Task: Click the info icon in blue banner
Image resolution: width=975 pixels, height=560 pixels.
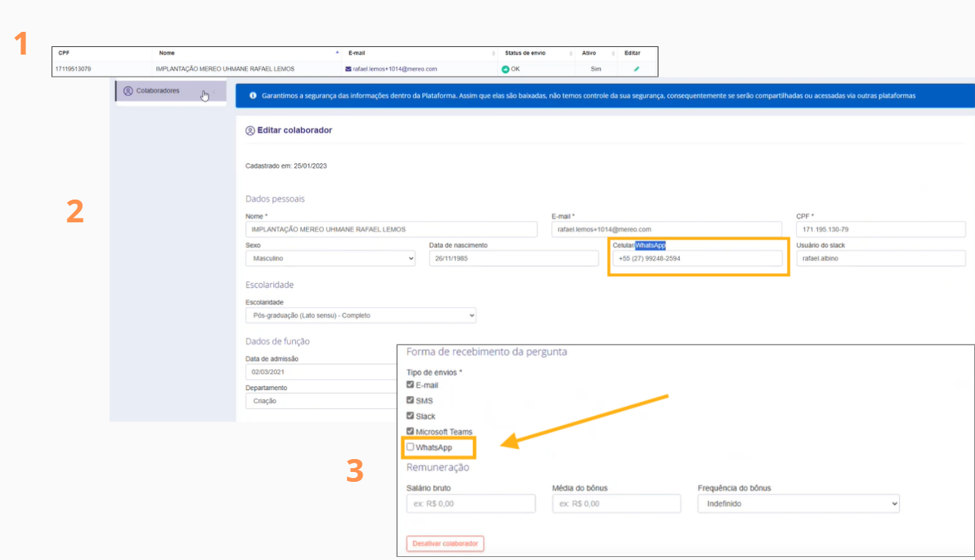Action: (x=252, y=96)
